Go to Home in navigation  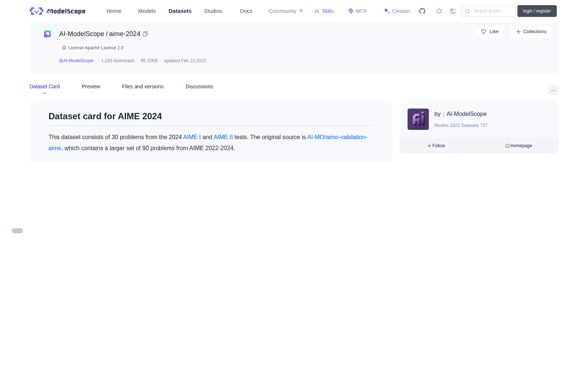tap(114, 11)
